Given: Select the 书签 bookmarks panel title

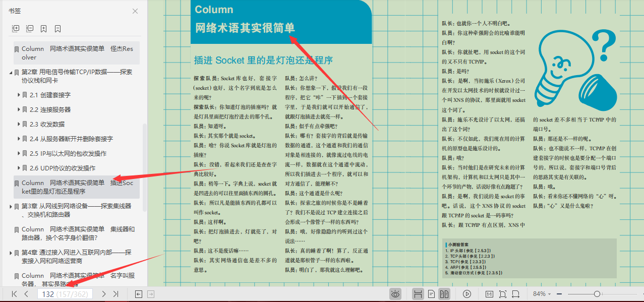Looking at the screenshot, I should [x=14, y=10].
